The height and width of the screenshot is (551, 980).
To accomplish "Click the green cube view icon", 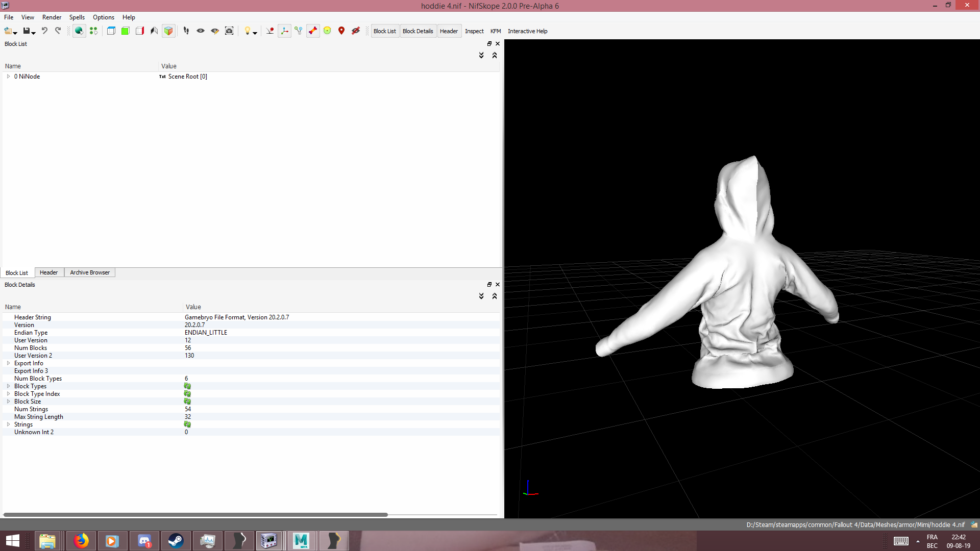I will click(125, 31).
